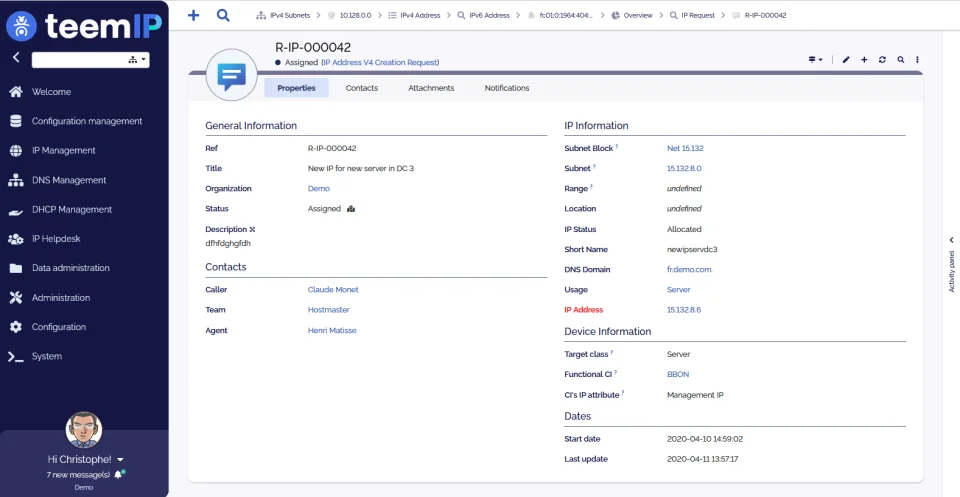960x497 pixels.
Task: Open global search magnifier in top bar
Action: pos(223,15)
